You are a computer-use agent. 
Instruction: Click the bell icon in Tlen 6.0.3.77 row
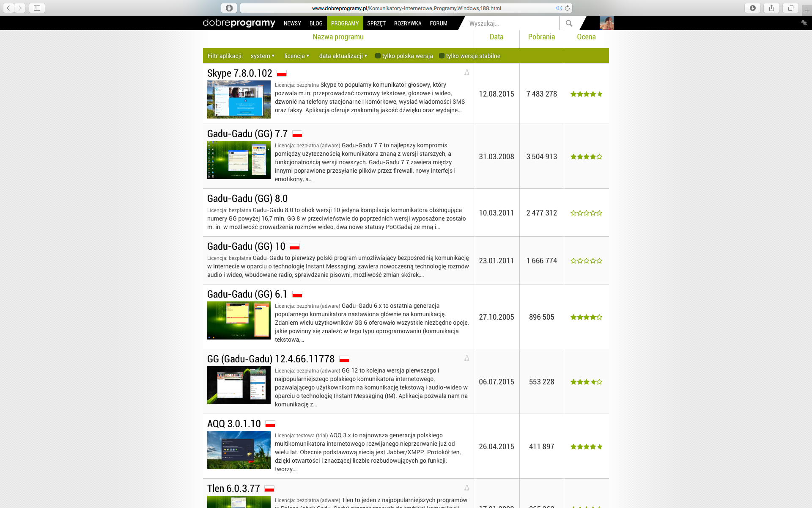[466, 488]
